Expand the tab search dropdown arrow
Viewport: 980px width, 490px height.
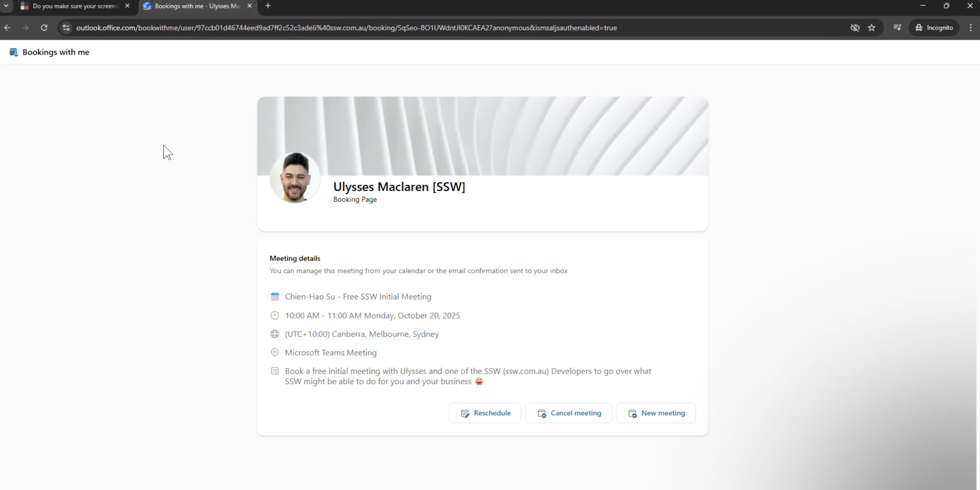[6, 6]
